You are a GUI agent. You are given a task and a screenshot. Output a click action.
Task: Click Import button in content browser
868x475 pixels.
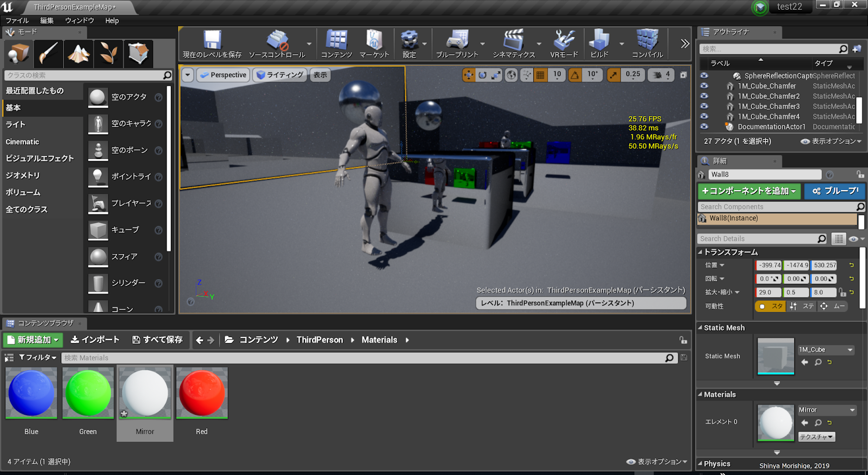[95, 340]
